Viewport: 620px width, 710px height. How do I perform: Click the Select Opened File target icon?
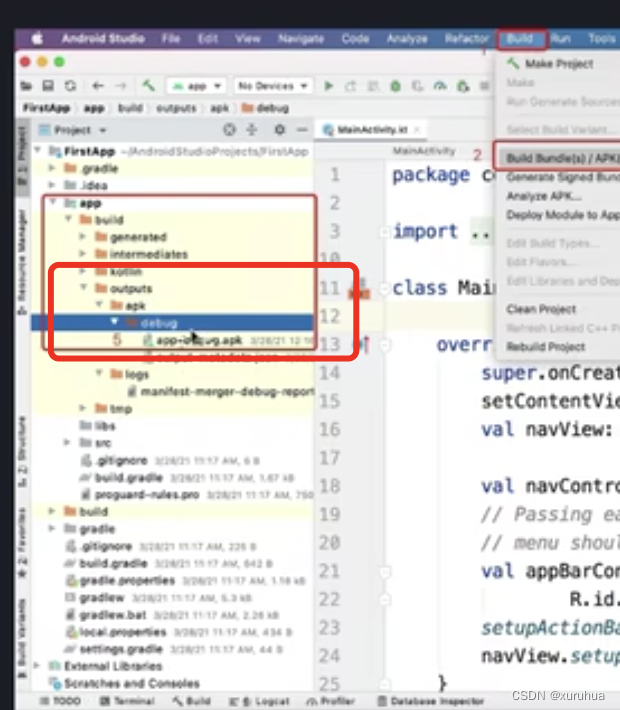tap(230, 130)
